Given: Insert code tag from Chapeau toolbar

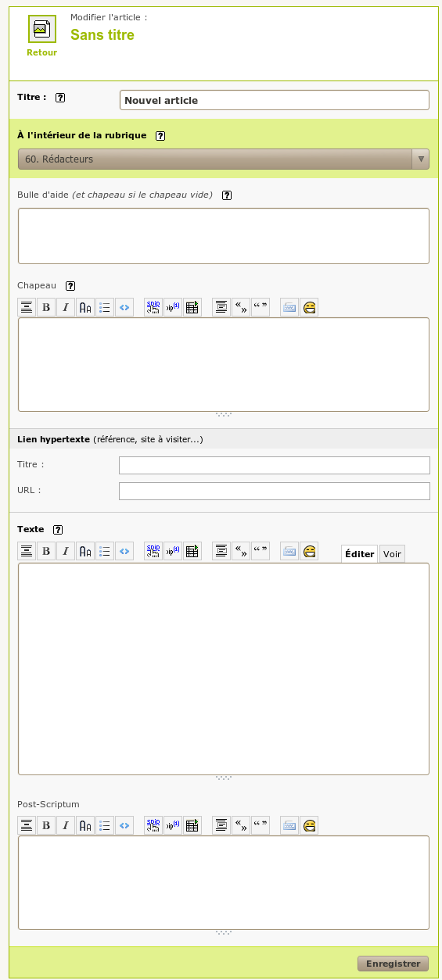Looking at the screenshot, I should (x=124, y=308).
